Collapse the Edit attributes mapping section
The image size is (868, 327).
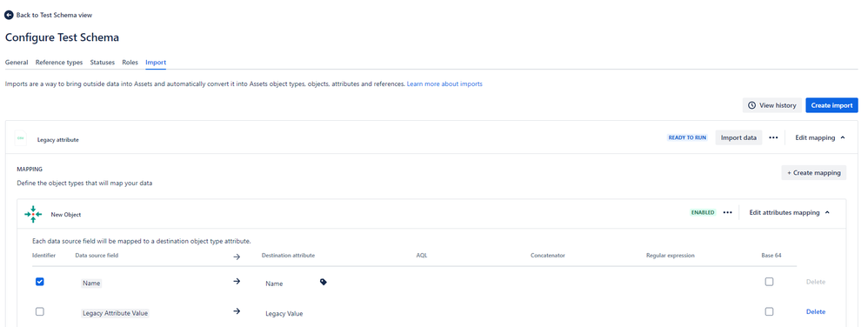point(790,212)
